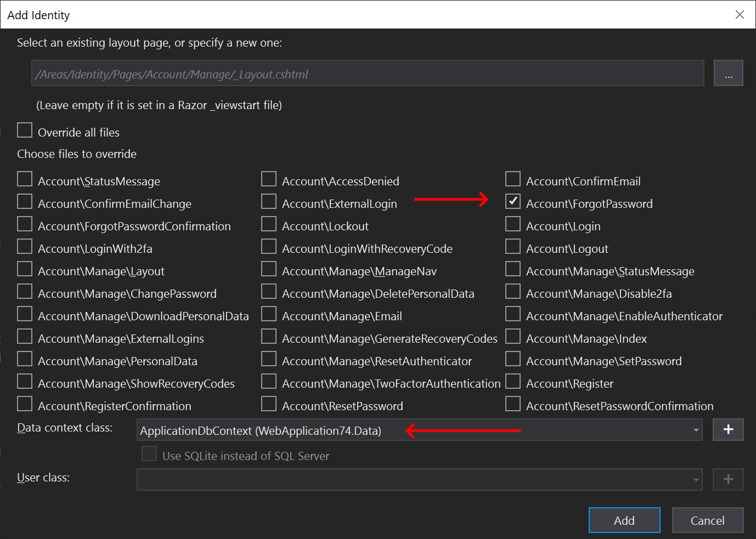Enable the Override all files option

pyautogui.click(x=24, y=130)
